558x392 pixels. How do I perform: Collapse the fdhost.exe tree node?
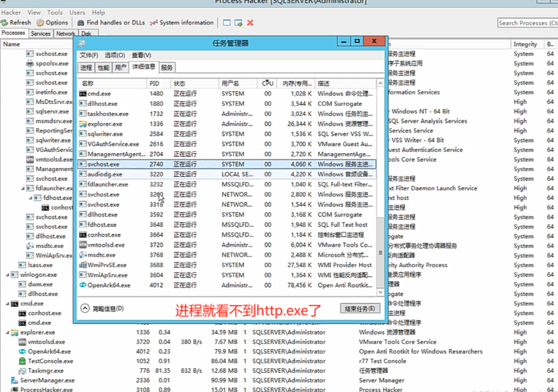(31, 198)
